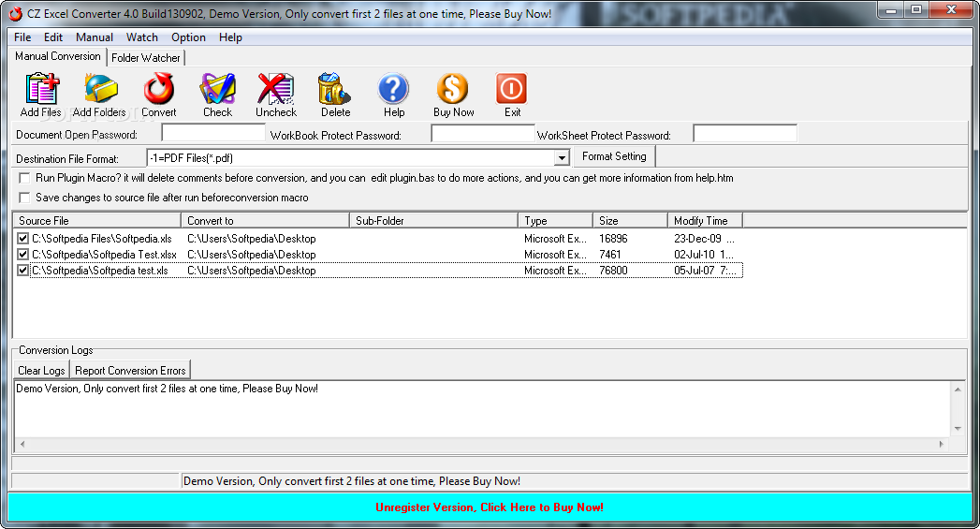Sort by the Type column header
980x529 pixels.
pyautogui.click(x=556, y=221)
